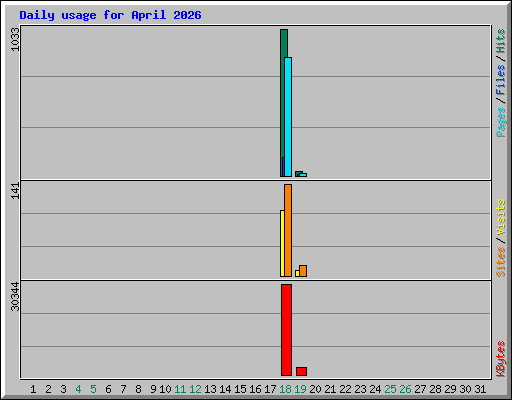The height and width of the screenshot is (400, 512).
Task: Click the red KBytes bar for day 18
Action: (x=286, y=330)
